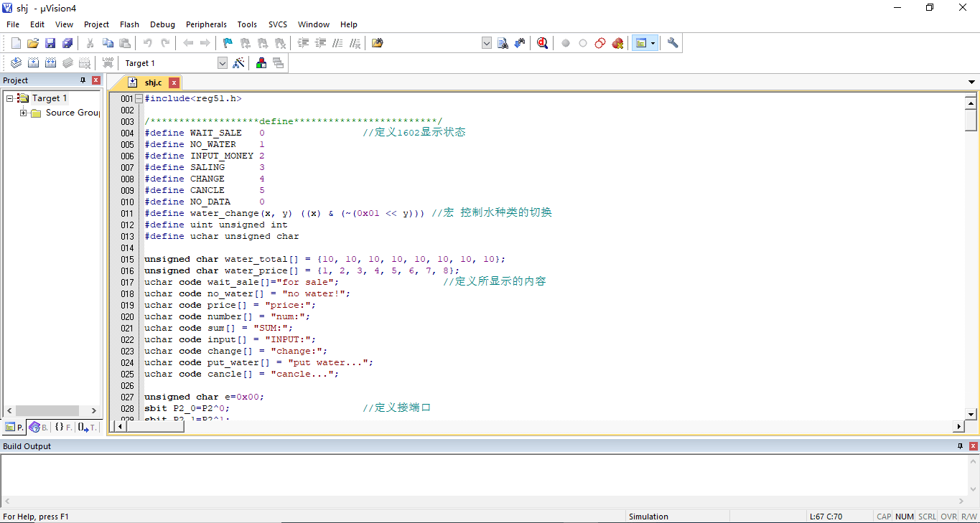Toggle the project window view button
The width and height of the screenshot is (980, 523).
640,43
